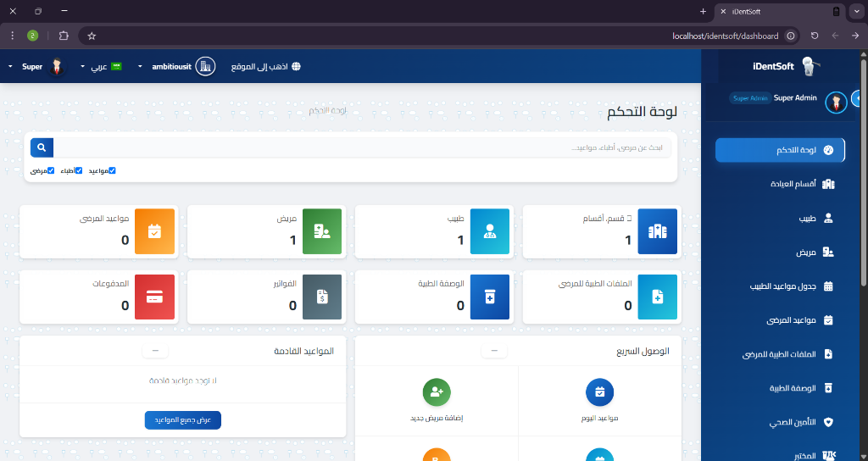868x461 pixels.
Task: Open أقسام العيادة in the sidebar
Action: click(x=780, y=184)
